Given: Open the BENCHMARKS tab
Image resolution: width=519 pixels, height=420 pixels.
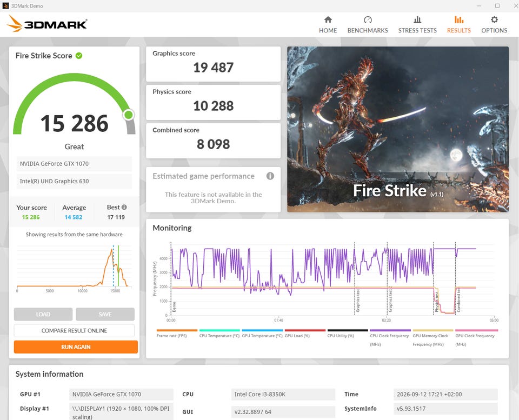Looking at the screenshot, I should 368,25.
